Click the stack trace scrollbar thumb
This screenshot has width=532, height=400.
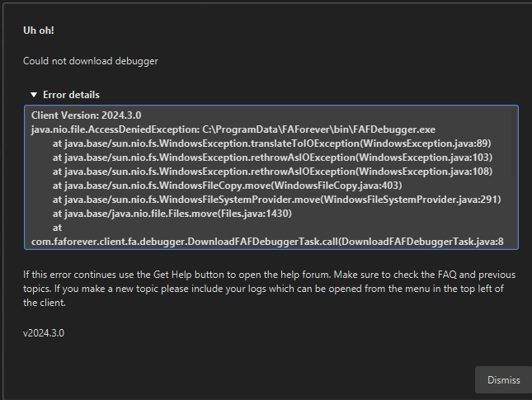coord(514,143)
